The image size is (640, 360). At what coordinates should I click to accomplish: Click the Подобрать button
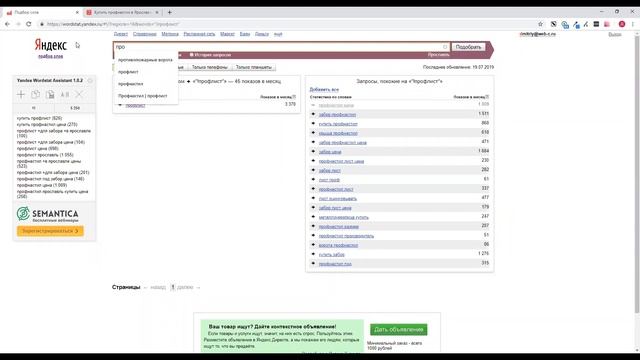(468, 47)
